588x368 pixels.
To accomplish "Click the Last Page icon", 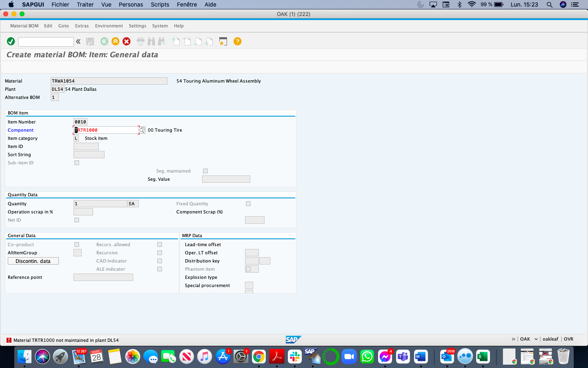I will pos(209,41).
